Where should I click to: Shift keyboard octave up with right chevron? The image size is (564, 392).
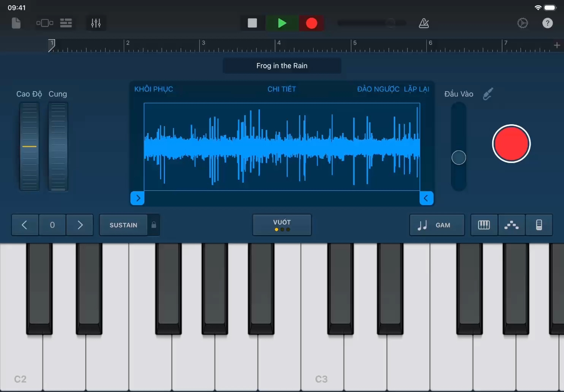click(80, 225)
